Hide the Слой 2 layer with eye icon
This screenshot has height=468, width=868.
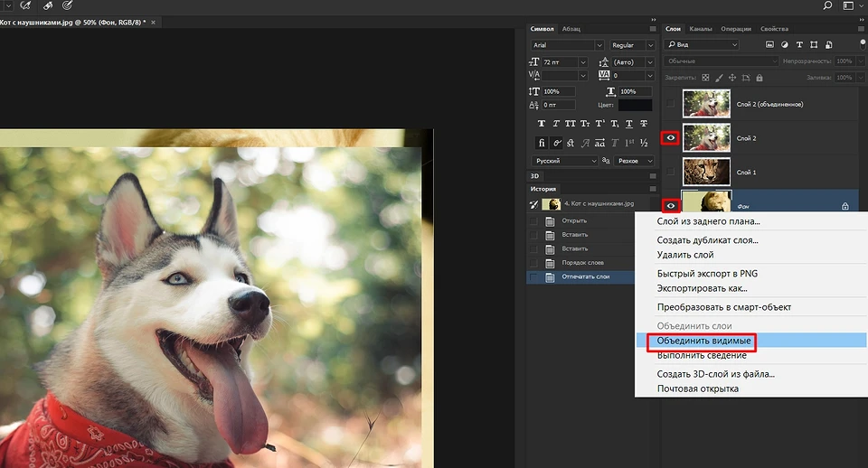(671, 138)
